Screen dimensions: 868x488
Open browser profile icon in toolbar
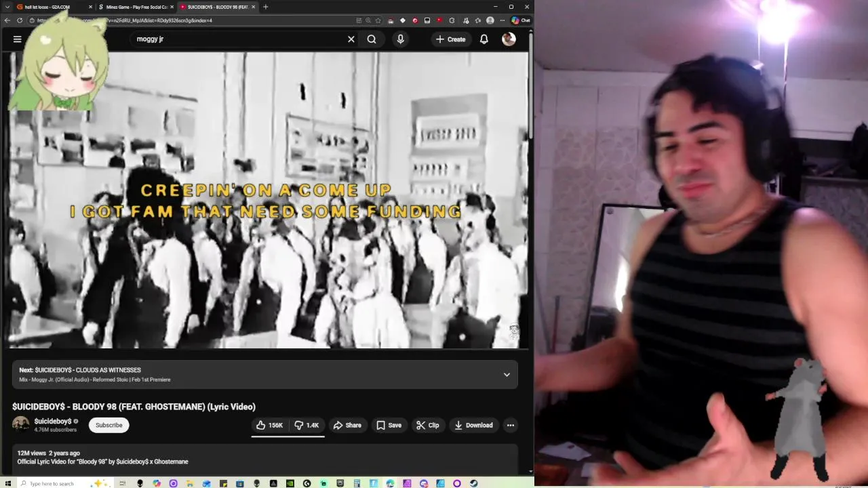[490, 20]
